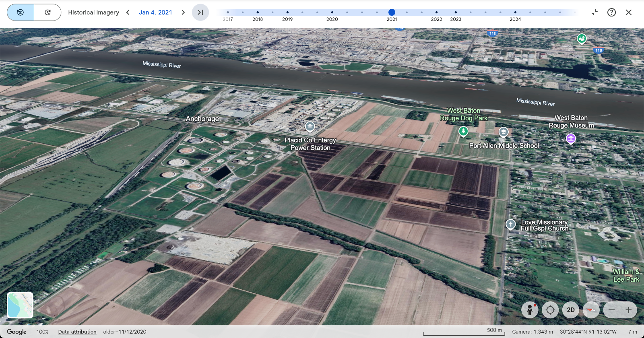Open the map style thumbnail
Image resolution: width=644 pixels, height=338 pixels.
20,305
